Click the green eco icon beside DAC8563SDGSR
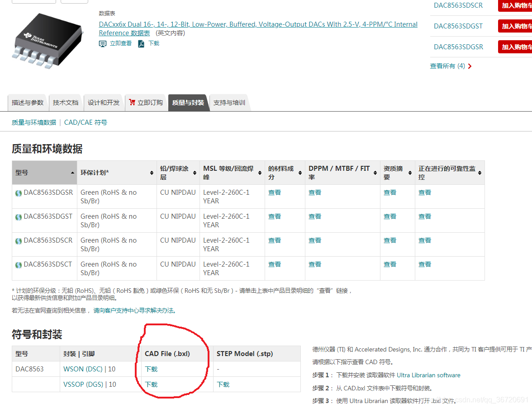The width and height of the screenshot is (532, 408). tap(19, 193)
